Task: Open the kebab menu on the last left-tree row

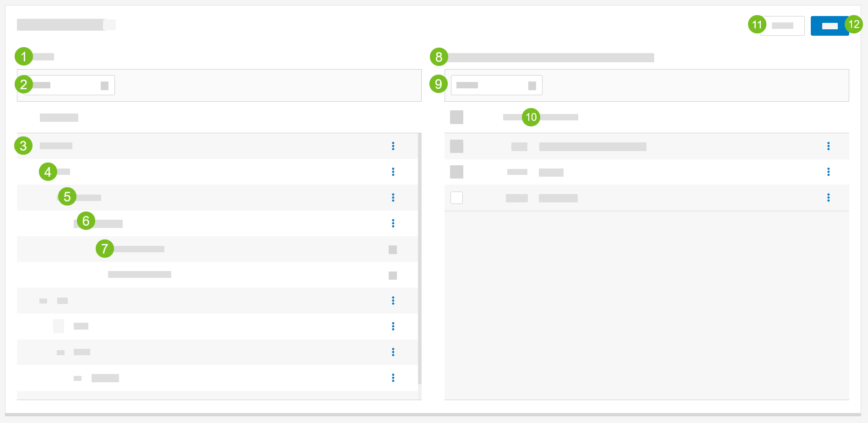Action: click(x=393, y=378)
